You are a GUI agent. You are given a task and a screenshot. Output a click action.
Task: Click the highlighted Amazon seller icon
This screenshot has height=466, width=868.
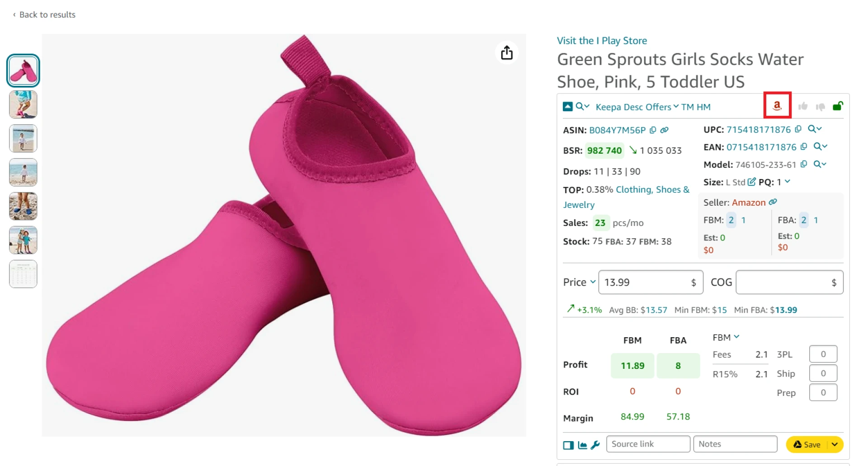pos(777,106)
